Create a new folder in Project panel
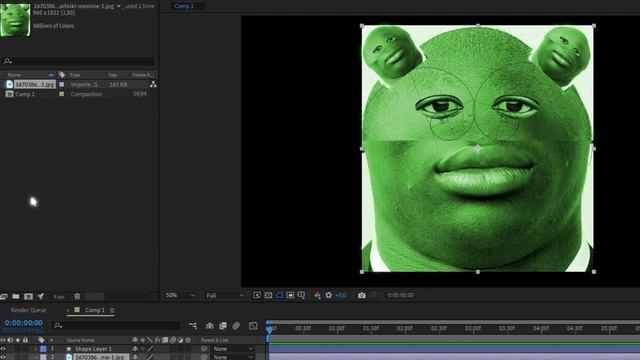The width and height of the screenshot is (640, 360). point(16,296)
